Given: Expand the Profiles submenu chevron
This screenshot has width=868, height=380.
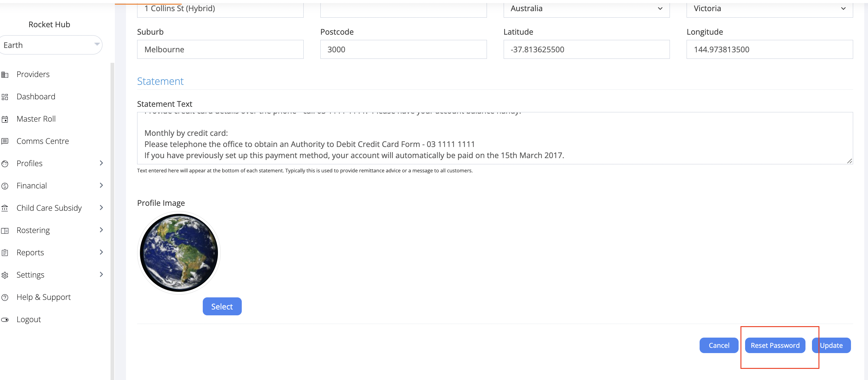Looking at the screenshot, I should [x=101, y=163].
